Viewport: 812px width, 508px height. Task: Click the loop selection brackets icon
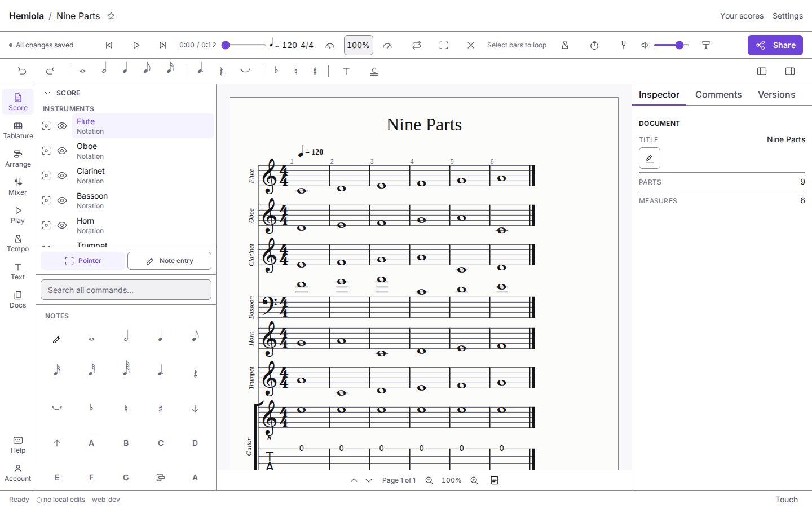click(x=444, y=45)
